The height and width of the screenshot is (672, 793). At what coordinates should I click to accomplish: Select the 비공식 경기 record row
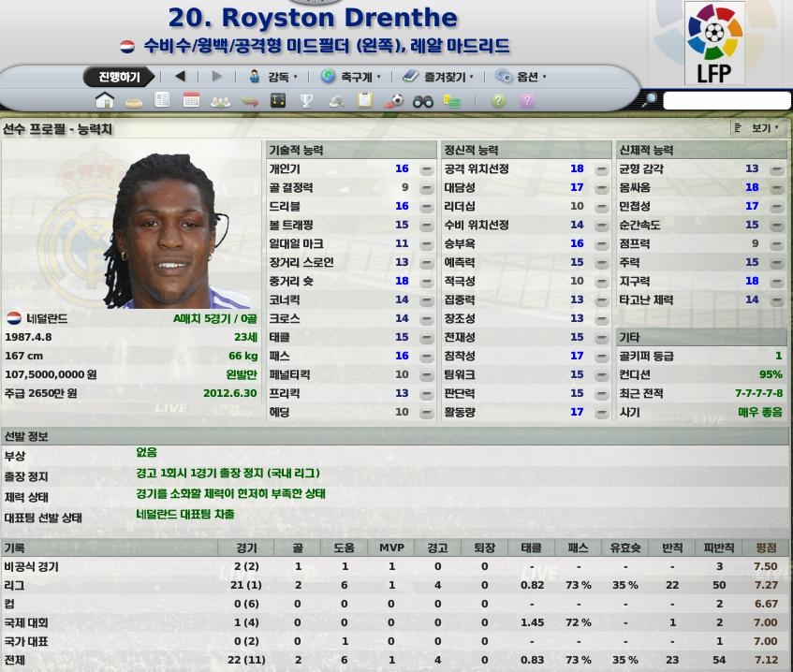[394, 566]
